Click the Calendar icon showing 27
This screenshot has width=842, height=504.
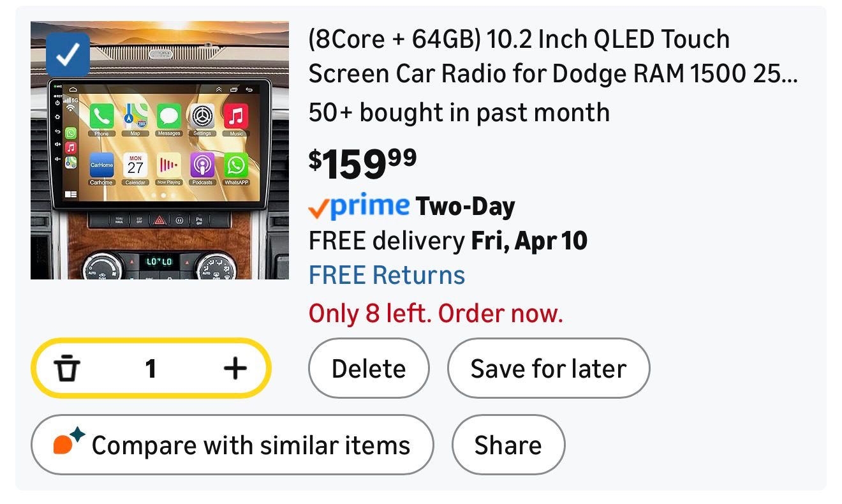point(135,166)
